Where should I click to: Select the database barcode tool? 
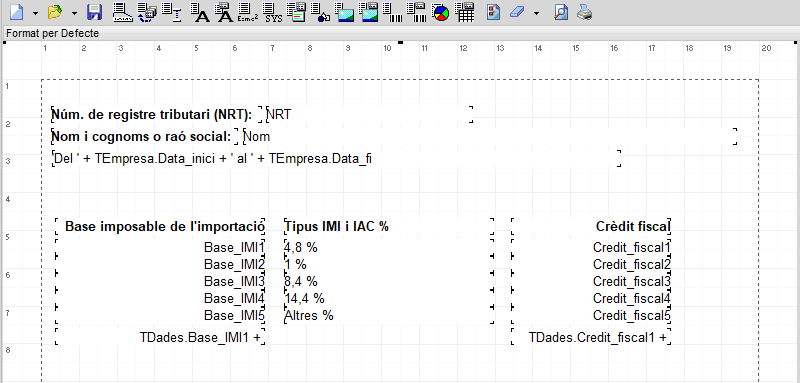click(x=416, y=12)
